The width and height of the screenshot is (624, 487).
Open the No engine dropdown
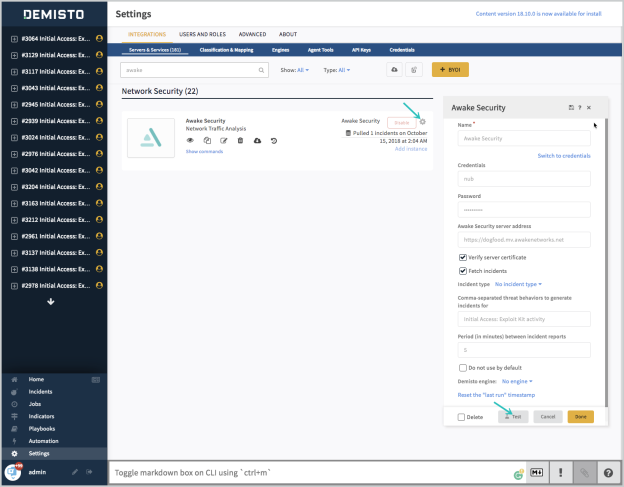[x=517, y=381]
